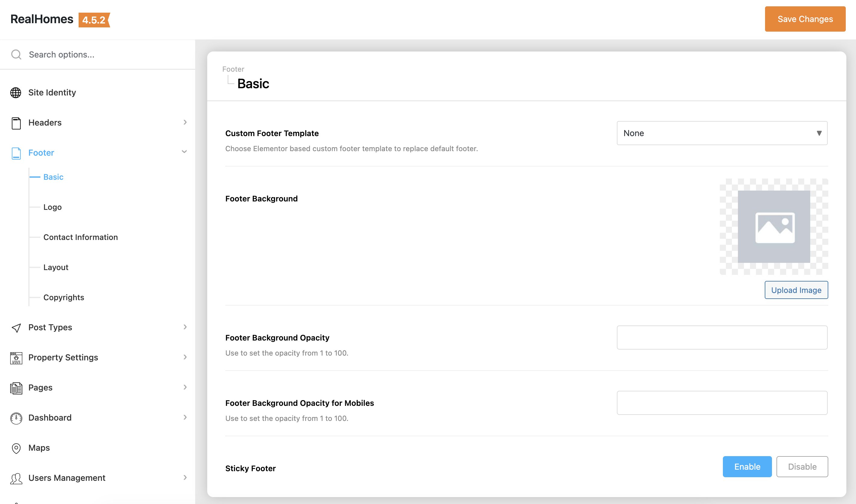Disable the Sticky Footer option
Screen dimensions: 856x504
tap(802, 467)
